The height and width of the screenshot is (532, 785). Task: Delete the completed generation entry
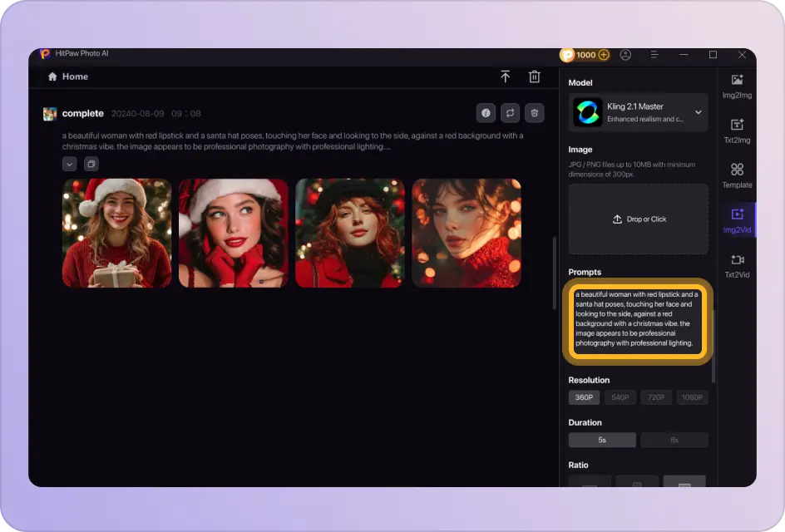534,112
